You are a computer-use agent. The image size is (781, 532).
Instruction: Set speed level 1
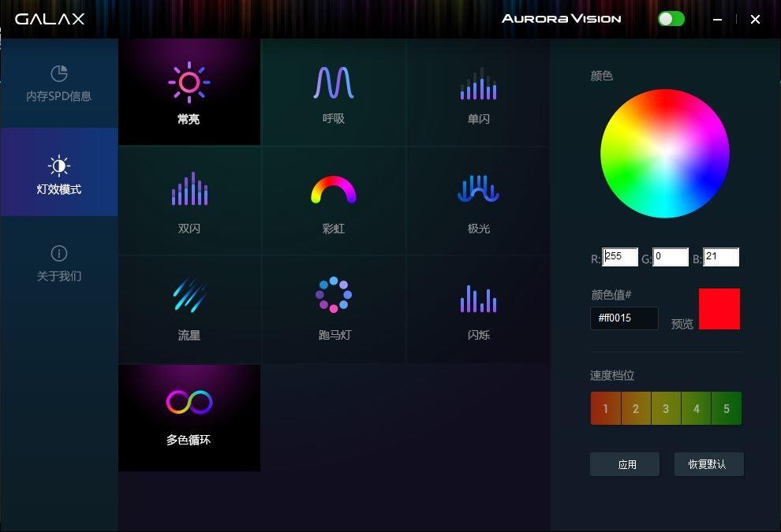pyautogui.click(x=606, y=408)
